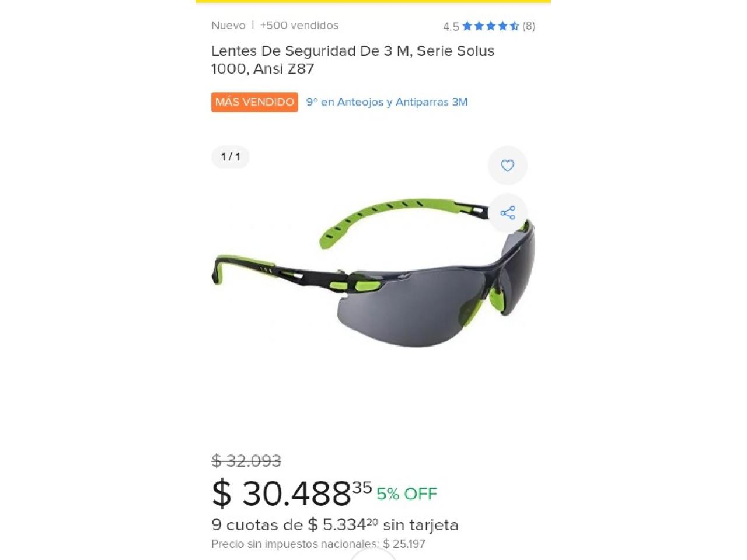Click the +500 vendidos label
The width and height of the screenshot is (747, 560).
pyautogui.click(x=299, y=26)
